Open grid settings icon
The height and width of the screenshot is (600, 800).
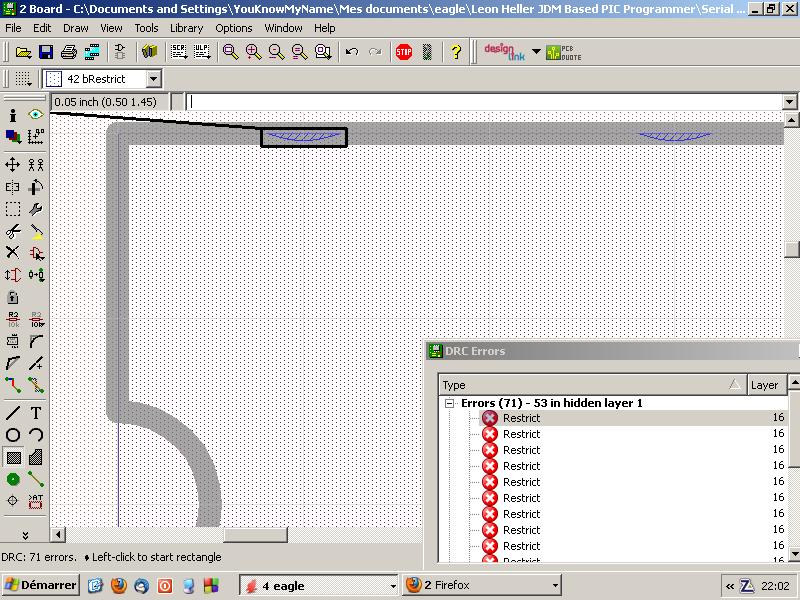pos(23,79)
